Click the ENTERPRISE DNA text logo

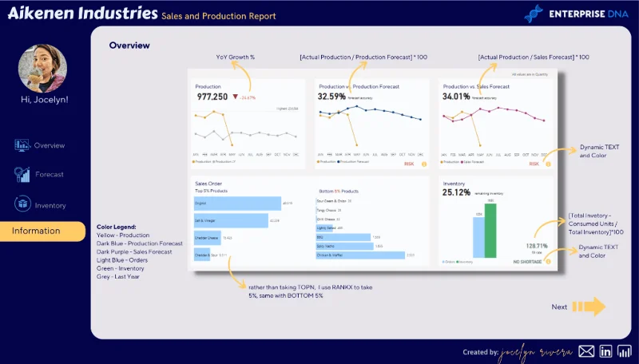click(589, 14)
